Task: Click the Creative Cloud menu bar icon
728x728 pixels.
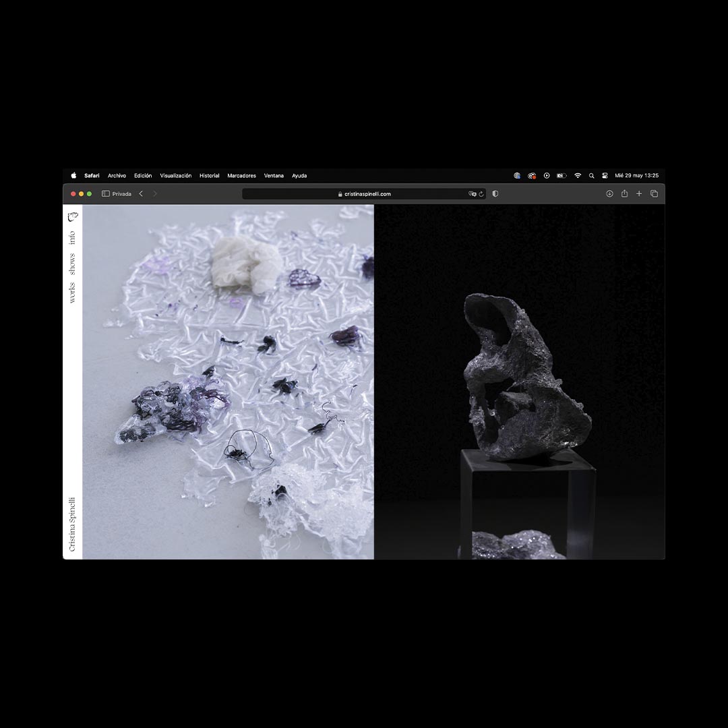Action: tap(532, 175)
